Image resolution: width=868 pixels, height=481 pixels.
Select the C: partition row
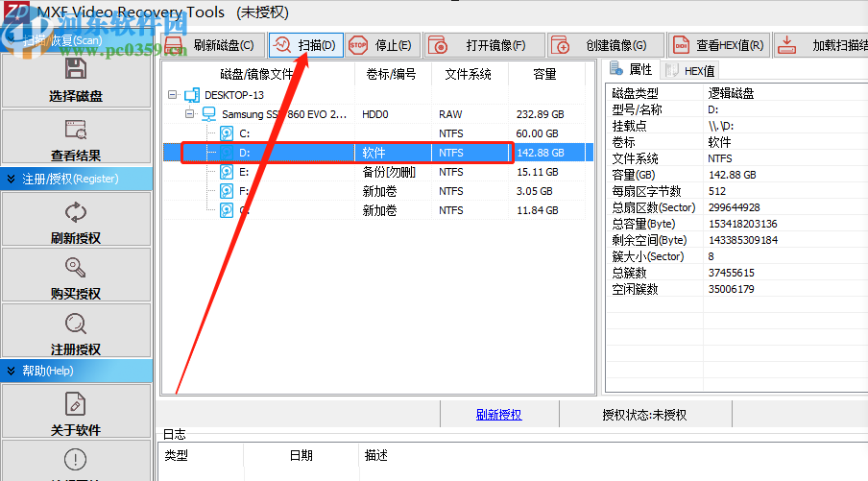point(374,133)
